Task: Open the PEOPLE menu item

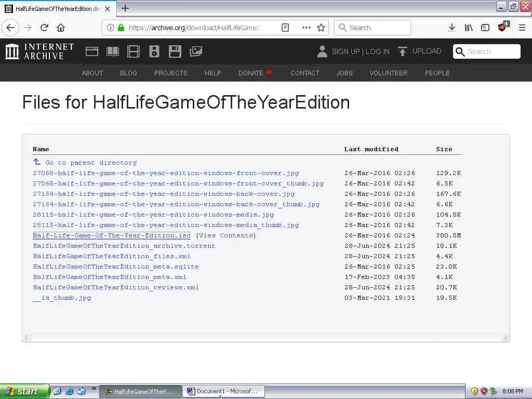Action: pyautogui.click(x=437, y=73)
